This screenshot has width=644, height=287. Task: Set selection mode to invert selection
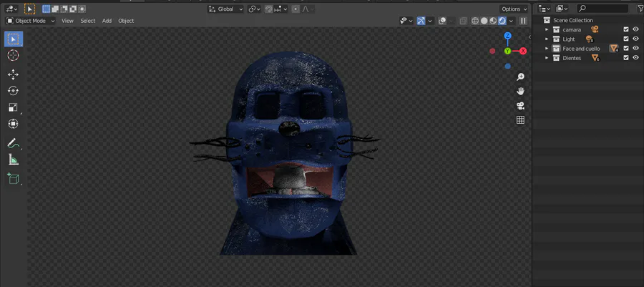coord(73,9)
